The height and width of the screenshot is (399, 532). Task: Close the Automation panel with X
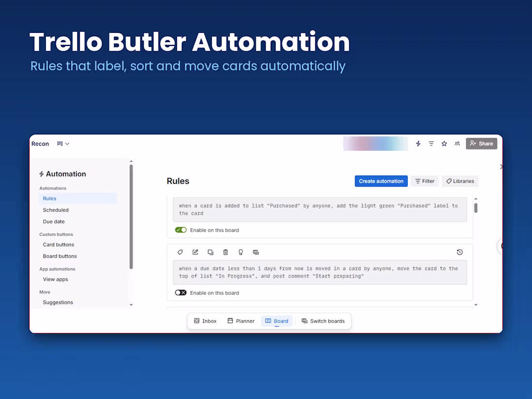click(501, 166)
